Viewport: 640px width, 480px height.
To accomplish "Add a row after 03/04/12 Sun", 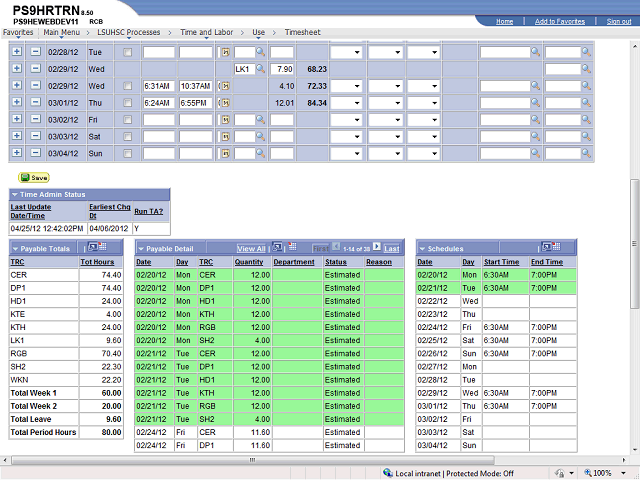I will tap(17, 153).
